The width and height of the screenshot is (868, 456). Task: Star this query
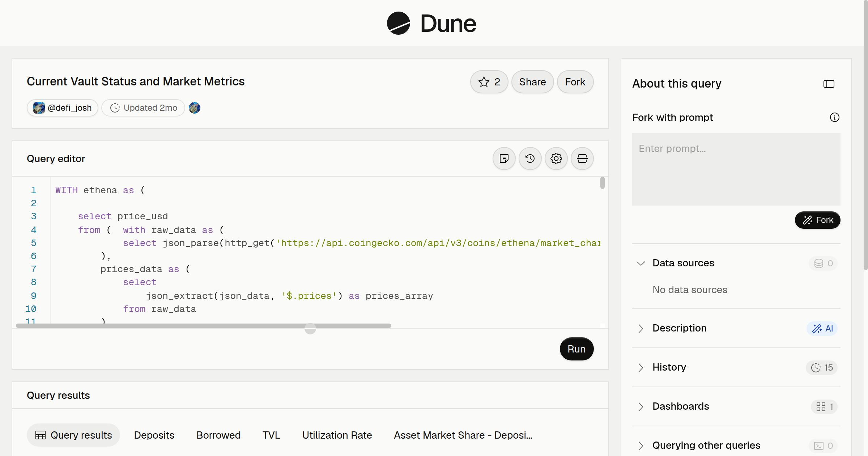click(489, 82)
